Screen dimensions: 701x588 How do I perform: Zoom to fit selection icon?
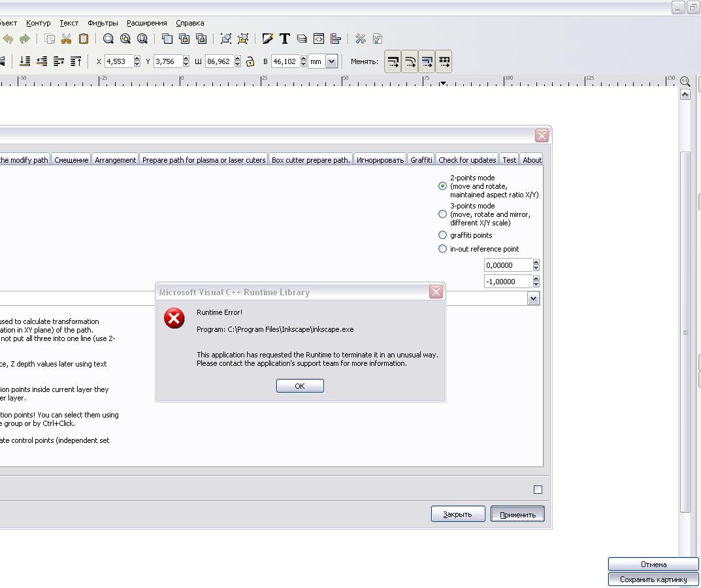[x=108, y=39]
